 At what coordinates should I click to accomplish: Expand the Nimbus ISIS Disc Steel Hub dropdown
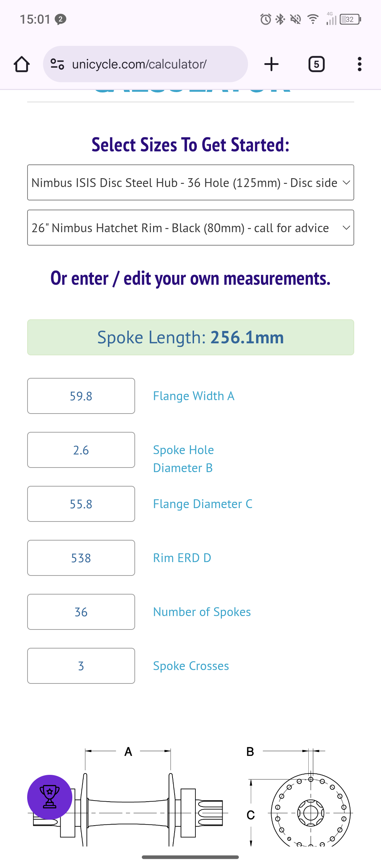click(x=190, y=182)
